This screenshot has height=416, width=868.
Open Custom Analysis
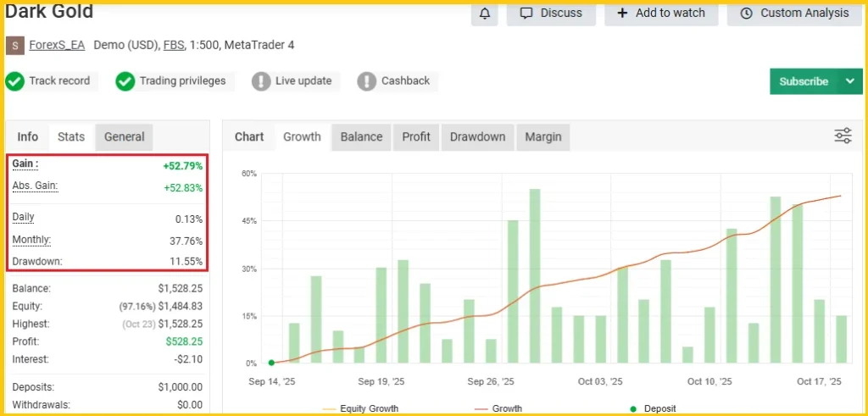click(795, 14)
